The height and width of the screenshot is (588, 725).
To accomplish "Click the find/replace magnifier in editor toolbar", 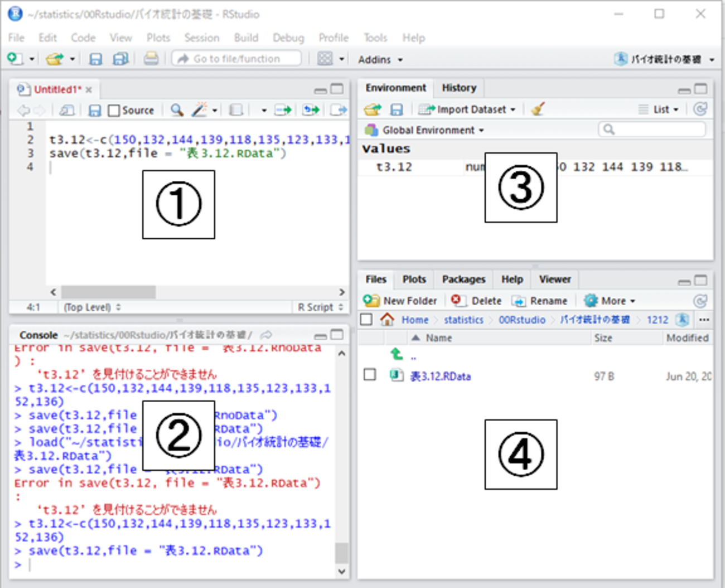I will (177, 110).
